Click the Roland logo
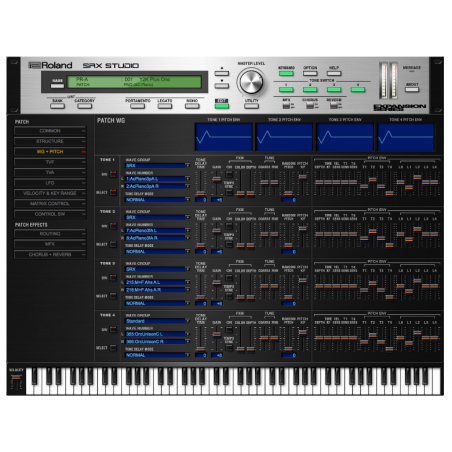The width and height of the screenshot is (452, 452). click(x=50, y=65)
